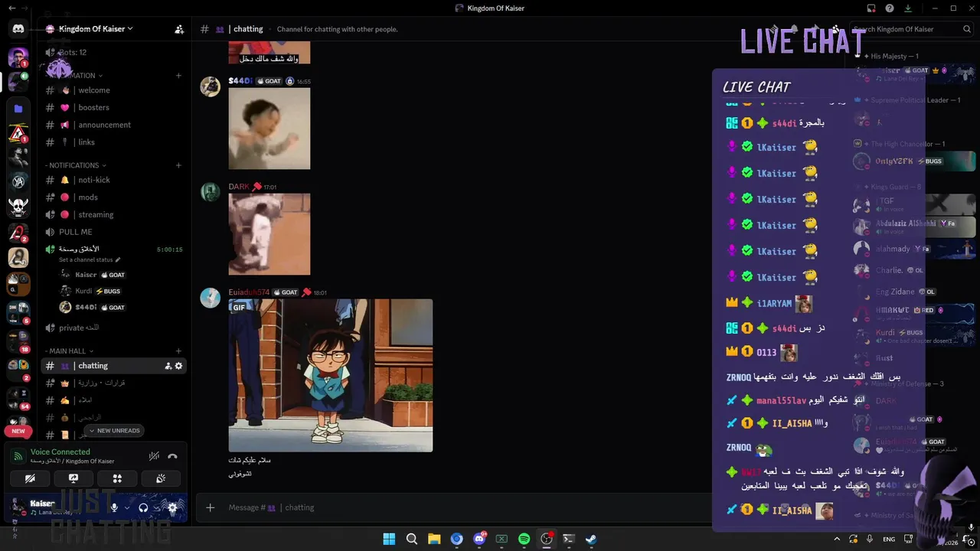Add a channel to INFORMATION category
This screenshot has height=551, width=980.
(178, 76)
